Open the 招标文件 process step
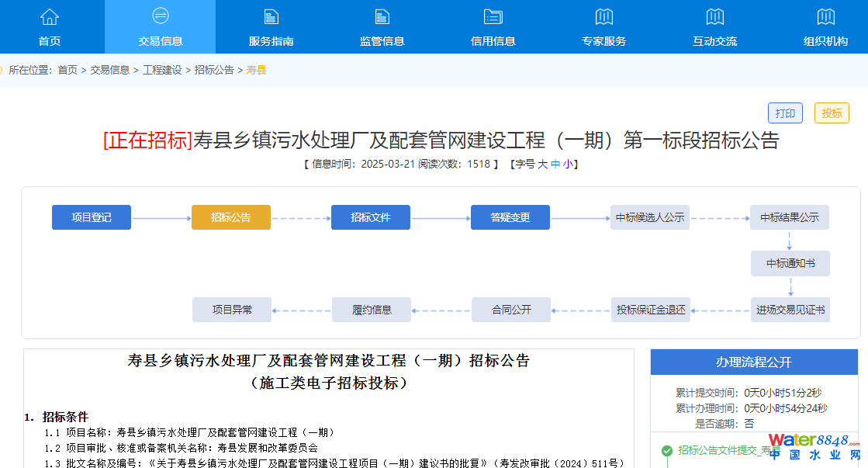Image resolution: width=868 pixels, height=468 pixels. [371, 217]
